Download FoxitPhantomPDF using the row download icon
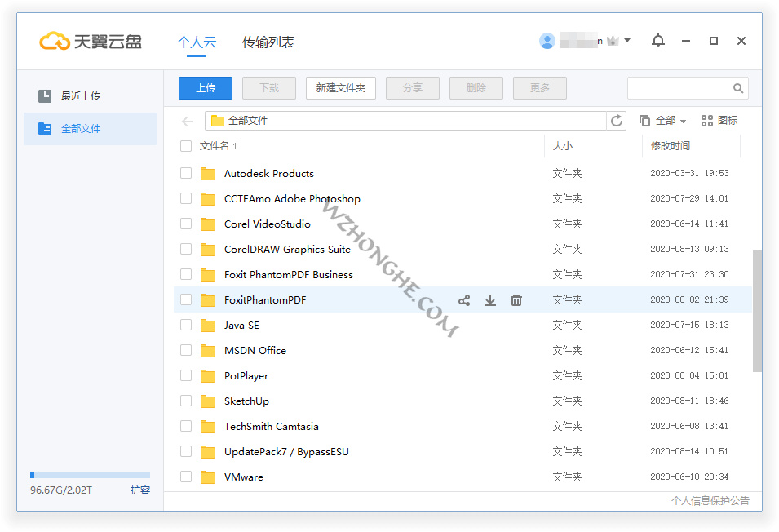The image size is (779, 532). click(x=490, y=300)
